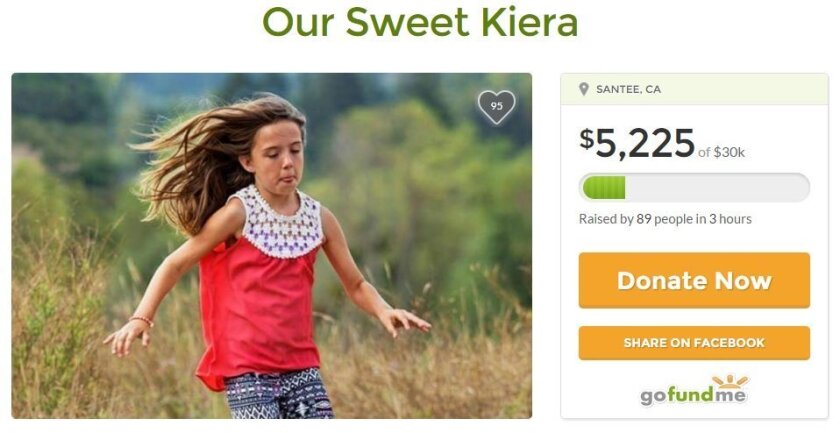Image resolution: width=840 pixels, height=433 pixels.
Task: Click the location pin icon
Action: [x=584, y=89]
